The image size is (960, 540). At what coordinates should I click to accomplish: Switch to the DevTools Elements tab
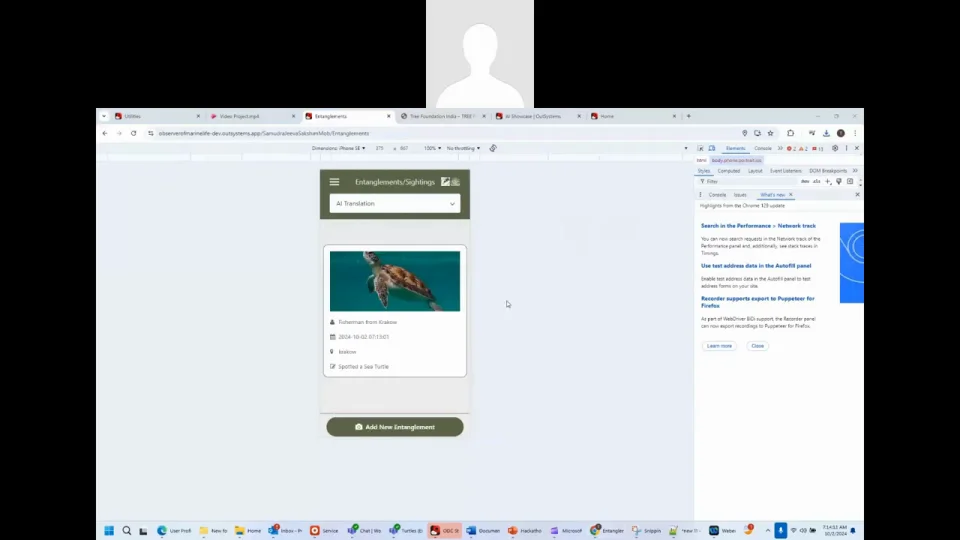click(735, 148)
